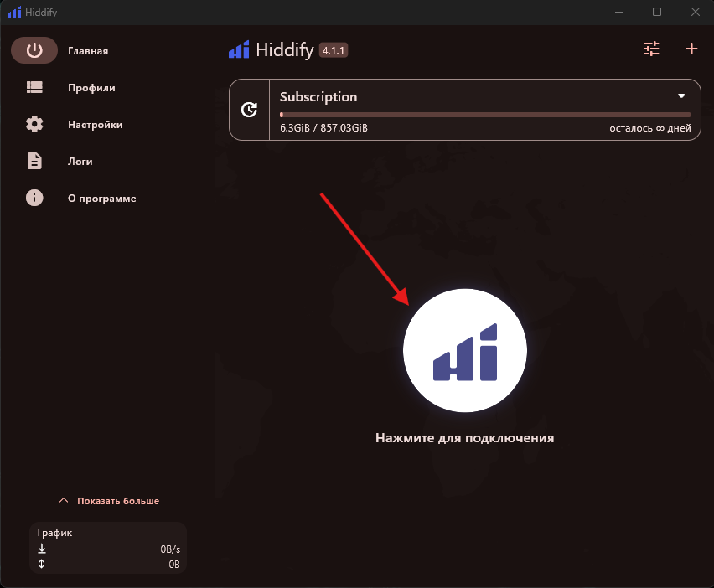The height and width of the screenshot is (588, 714).
Task: Go to Логи menu item
Action: 80,162
